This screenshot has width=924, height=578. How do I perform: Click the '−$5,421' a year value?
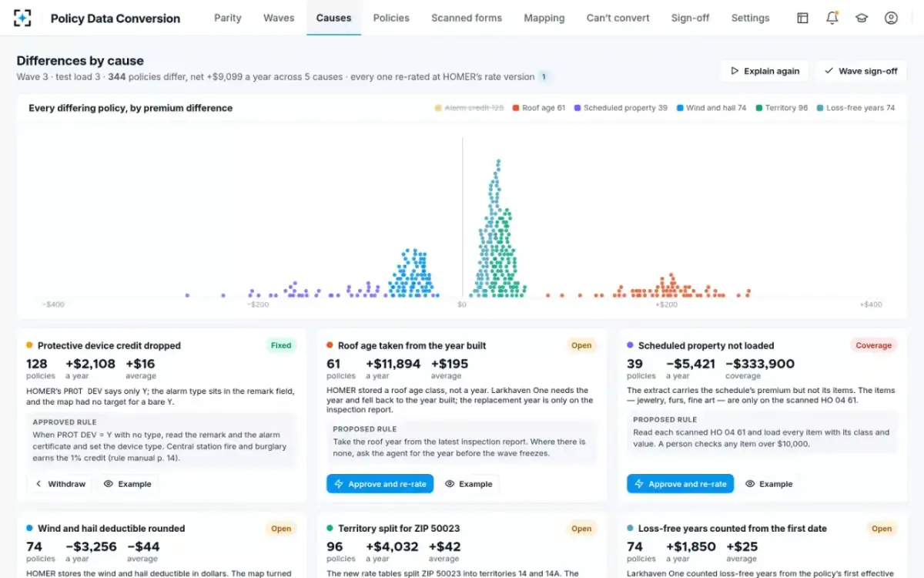click(x=690, y=364)
